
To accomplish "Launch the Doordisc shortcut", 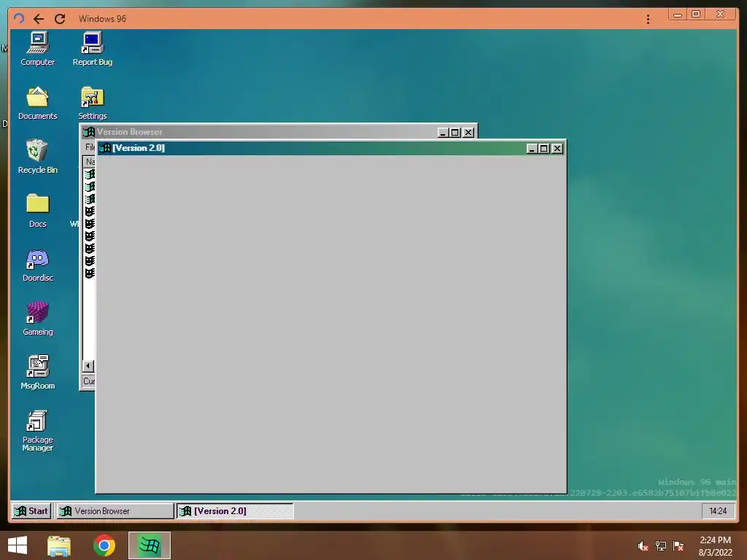I will click(38, 265).
